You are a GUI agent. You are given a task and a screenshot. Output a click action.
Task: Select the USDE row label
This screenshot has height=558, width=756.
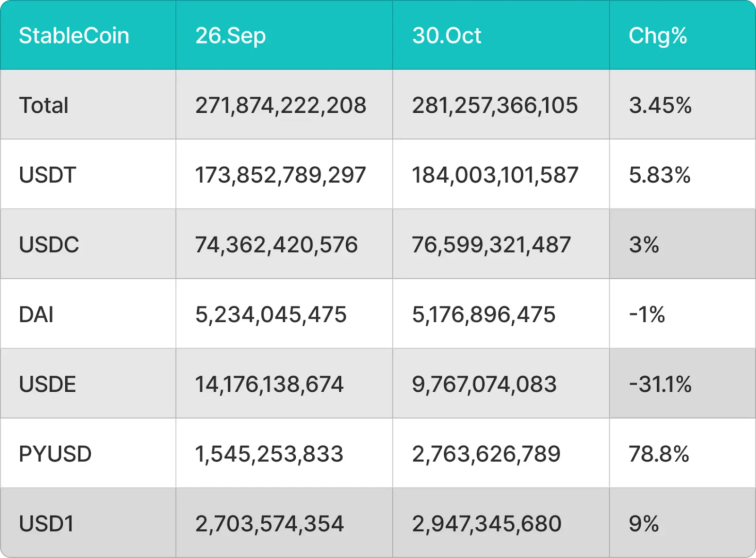pos(47,384)
